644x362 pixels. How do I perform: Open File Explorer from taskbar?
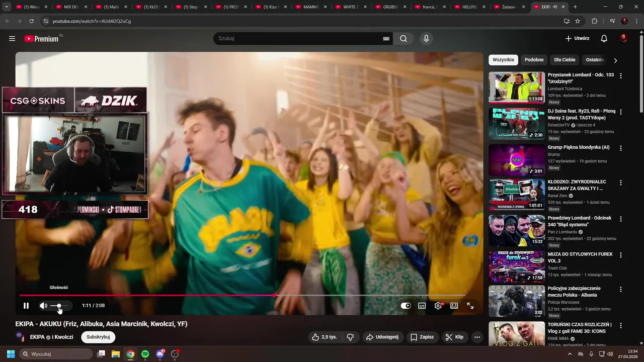(115, 354)
